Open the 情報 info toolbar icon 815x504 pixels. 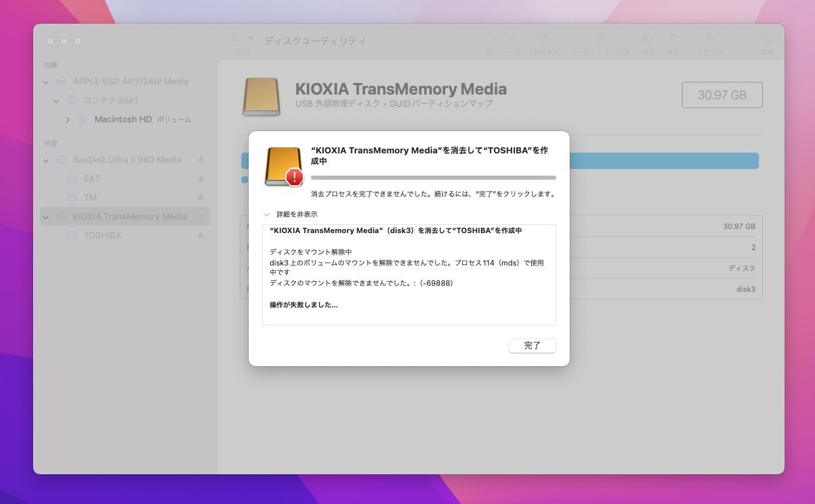point(767,38)
